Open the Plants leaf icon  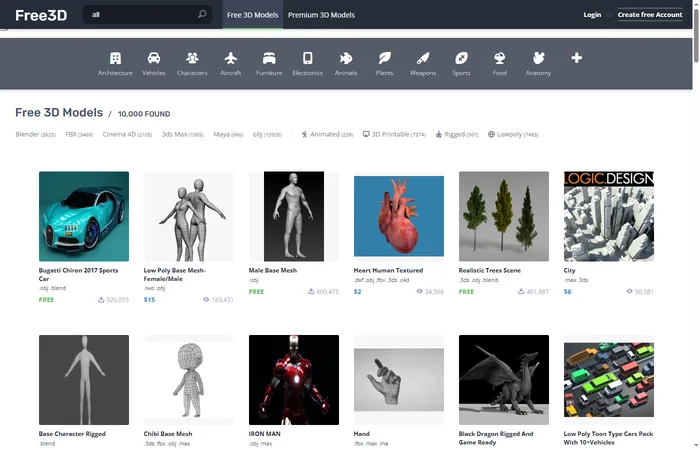click(384, 58)
